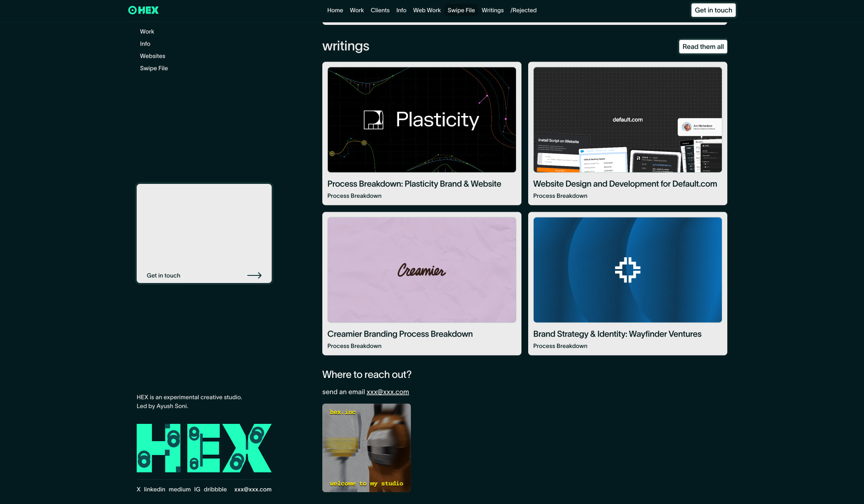Open the X social link in the footer
864x504 pixels.
click(138, 489)
